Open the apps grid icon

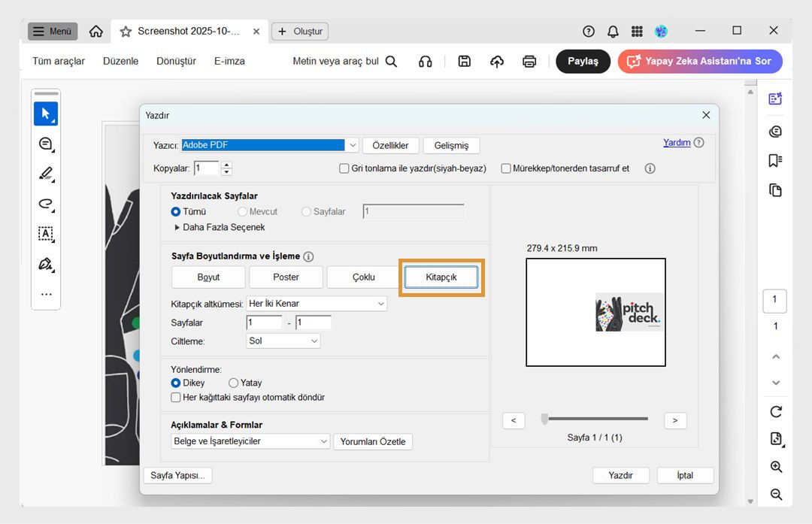pyautogui.click(x=637, y=32)
